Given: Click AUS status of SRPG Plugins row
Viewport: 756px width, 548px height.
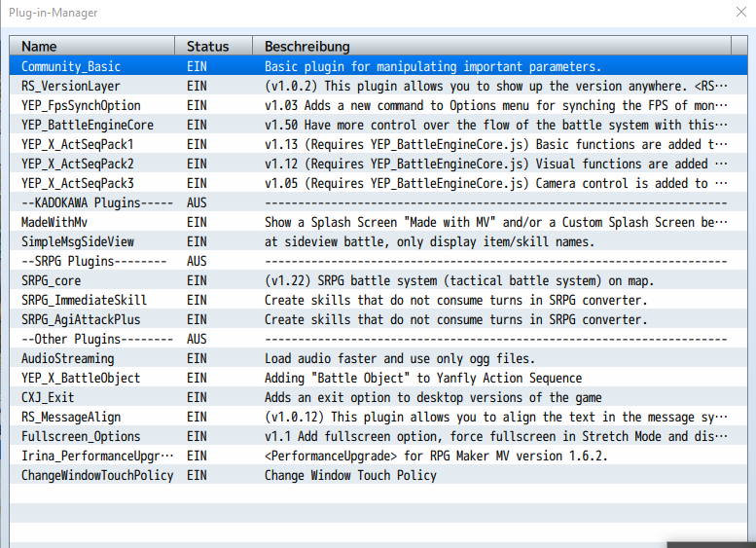Looking at the screenshot, I should tap(197, 261).
